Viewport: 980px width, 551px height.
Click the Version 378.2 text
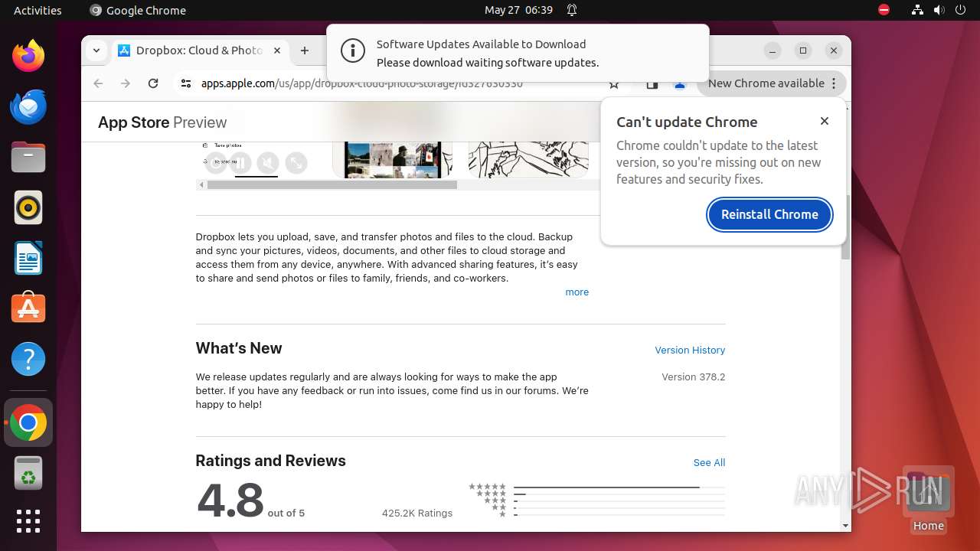(693, 377)
